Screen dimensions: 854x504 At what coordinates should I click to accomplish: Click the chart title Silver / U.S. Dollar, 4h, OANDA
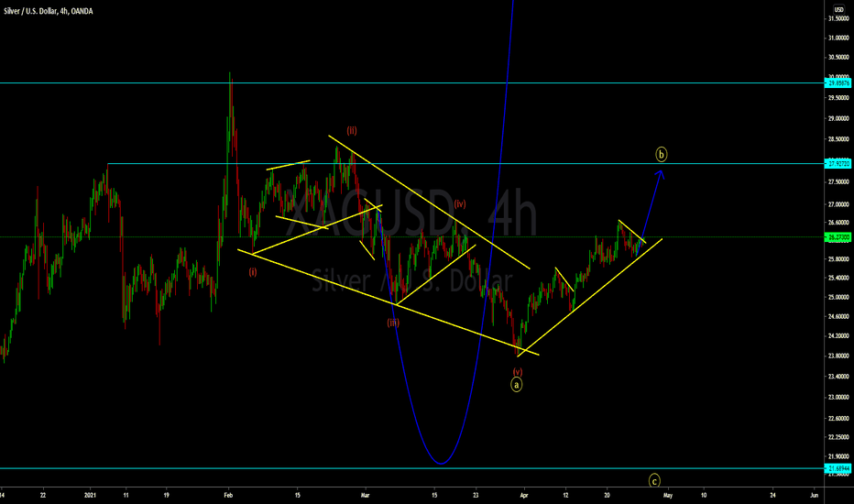[x=48, y=11]
